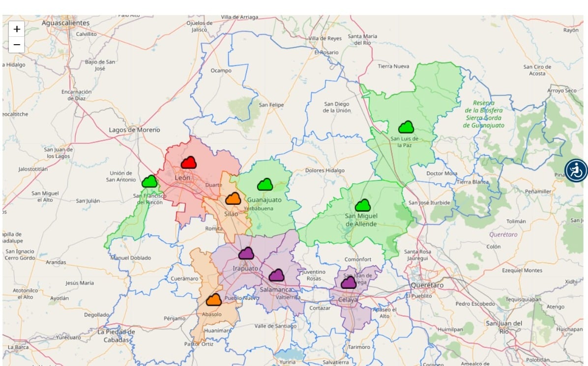Click the purple cloud marker over Celaya

[349, 282]
